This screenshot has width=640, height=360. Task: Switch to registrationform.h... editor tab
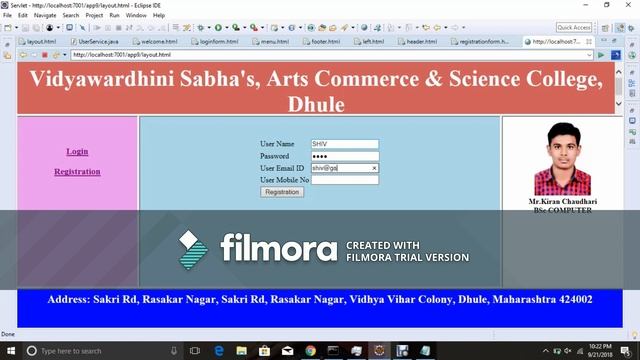tap(480, 42)
